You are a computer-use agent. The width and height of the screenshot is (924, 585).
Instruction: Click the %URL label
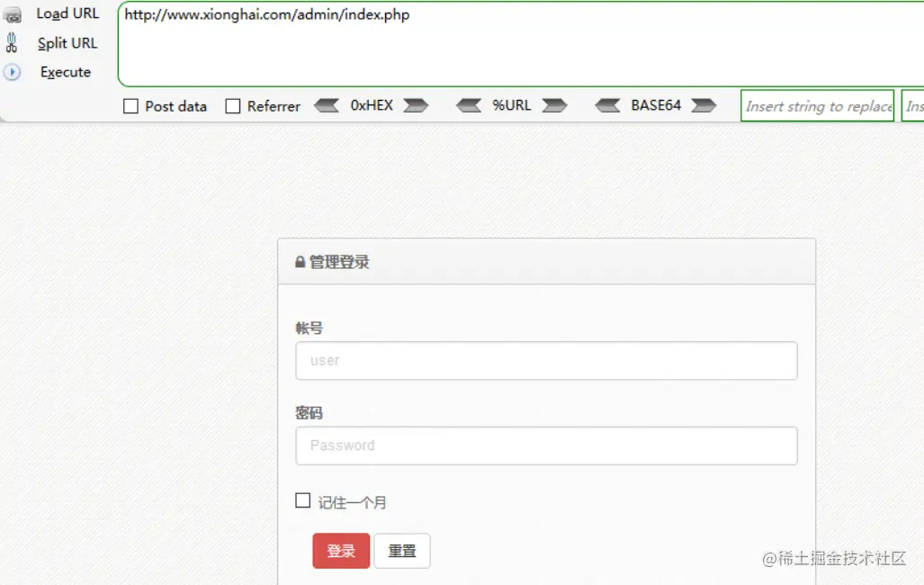coord(512,105)
